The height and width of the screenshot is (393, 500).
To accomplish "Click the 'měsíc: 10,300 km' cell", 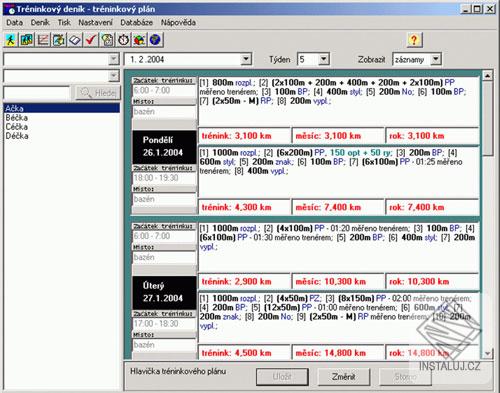I will (338, 282).
